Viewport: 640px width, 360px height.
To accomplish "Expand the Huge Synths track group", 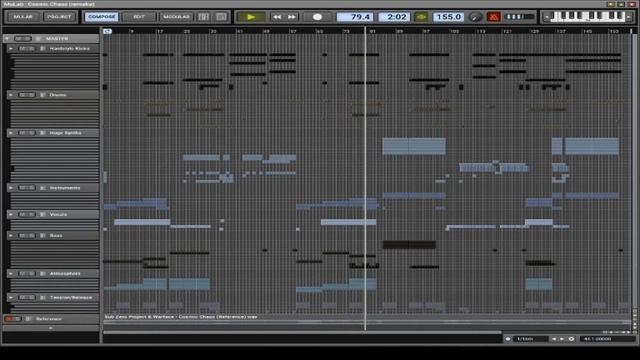I will point(11,133).
